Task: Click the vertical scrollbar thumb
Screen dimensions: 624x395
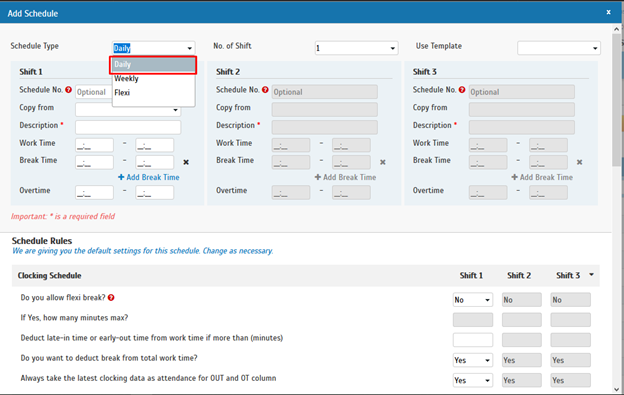Action: coord(616,99)
